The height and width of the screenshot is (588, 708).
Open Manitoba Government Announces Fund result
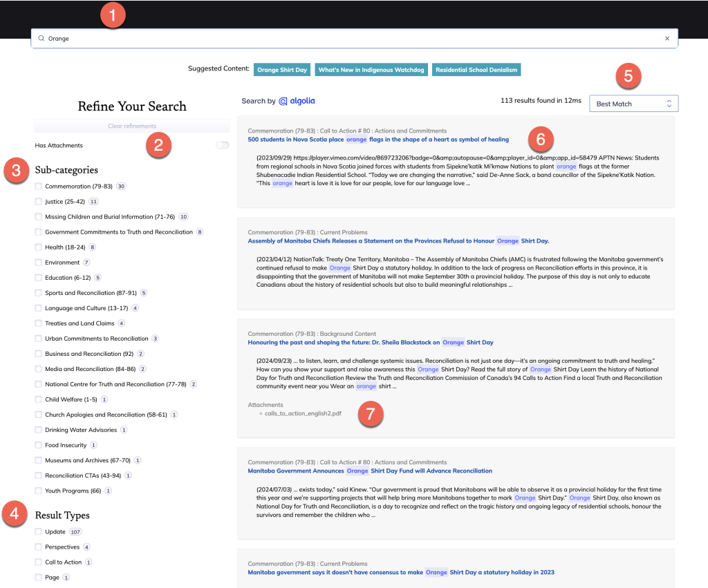tap(369, 471)
